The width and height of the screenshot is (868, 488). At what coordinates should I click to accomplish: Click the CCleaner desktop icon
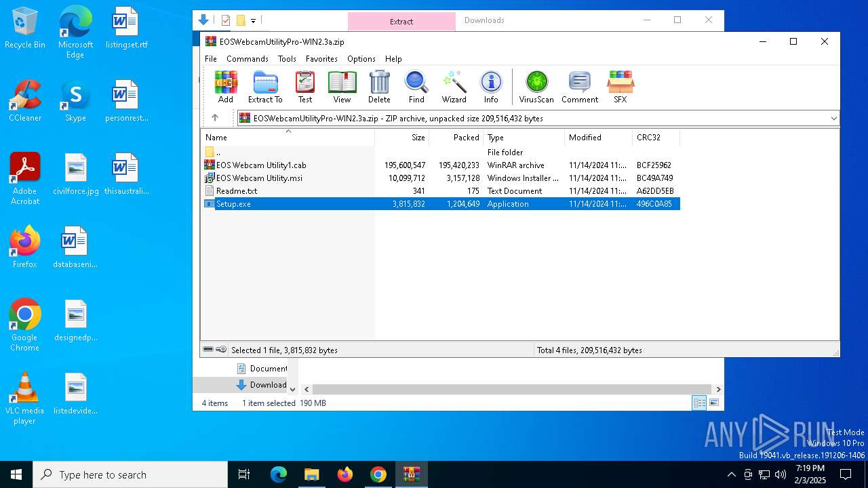tap(25, 101)
